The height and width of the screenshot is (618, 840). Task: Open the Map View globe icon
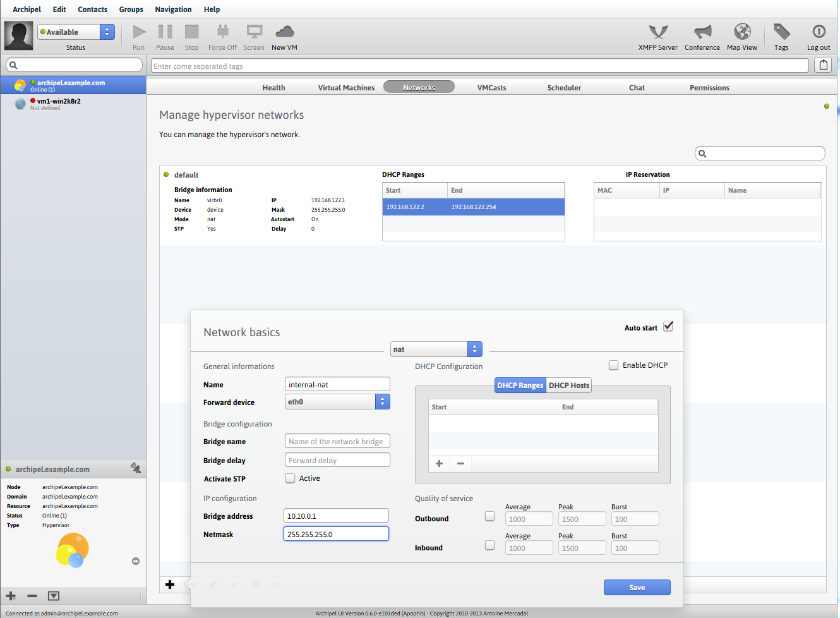tap(742, 32)
